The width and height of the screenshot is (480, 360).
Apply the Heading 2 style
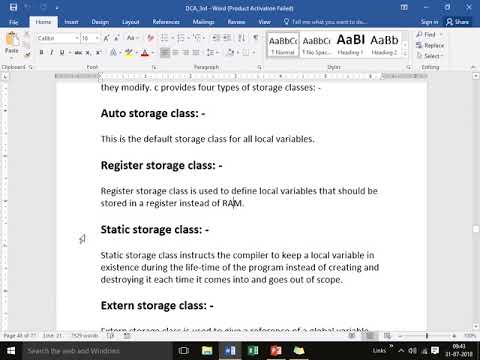(x=384, y=45)
